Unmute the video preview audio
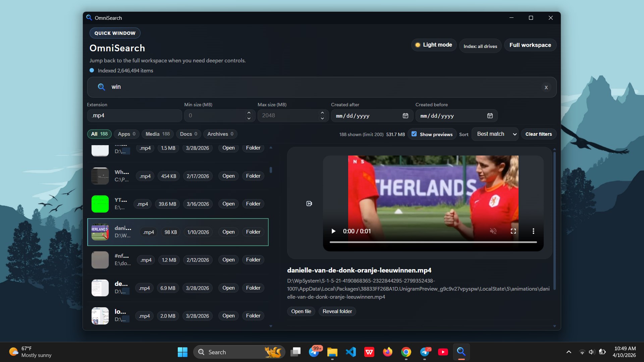Screen dimensions: 644x362 point(493,231)
